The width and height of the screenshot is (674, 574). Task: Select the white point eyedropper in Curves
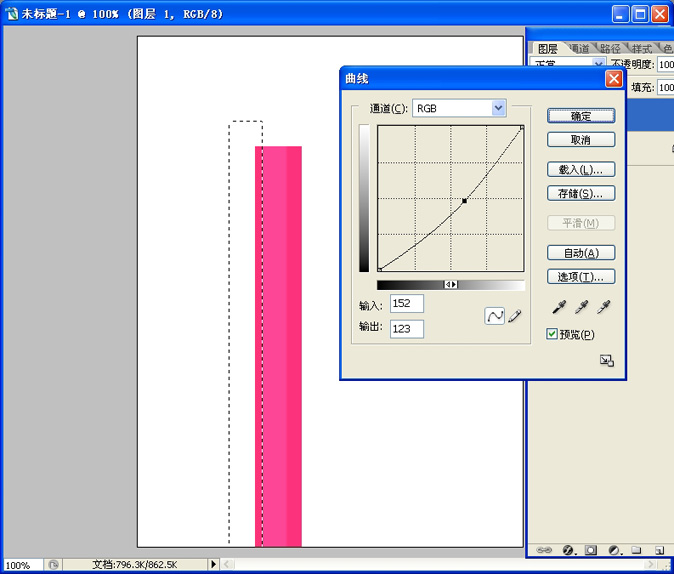[x=604, y=307]
